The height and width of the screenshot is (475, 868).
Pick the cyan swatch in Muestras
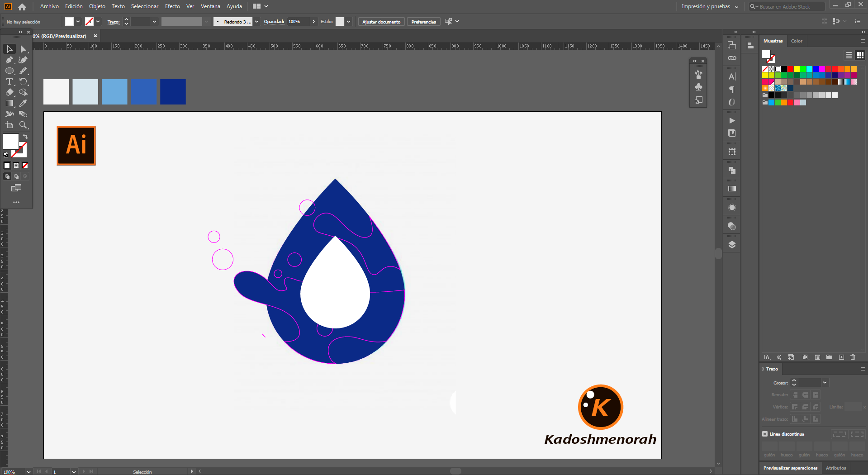[809, 69]
